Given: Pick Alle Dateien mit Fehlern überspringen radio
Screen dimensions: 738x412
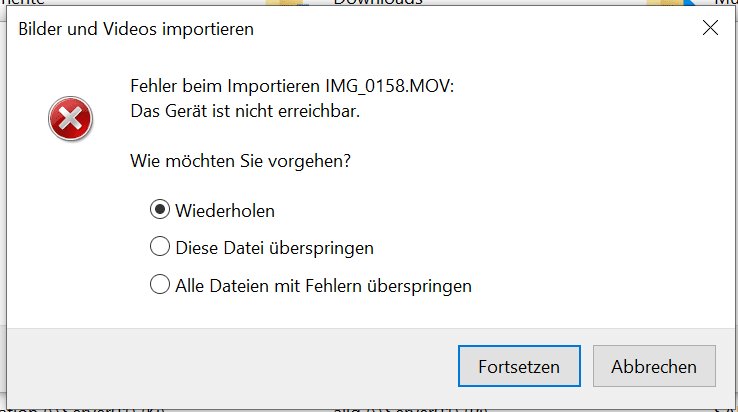Looking at the screenshot, I should (160, 284).
